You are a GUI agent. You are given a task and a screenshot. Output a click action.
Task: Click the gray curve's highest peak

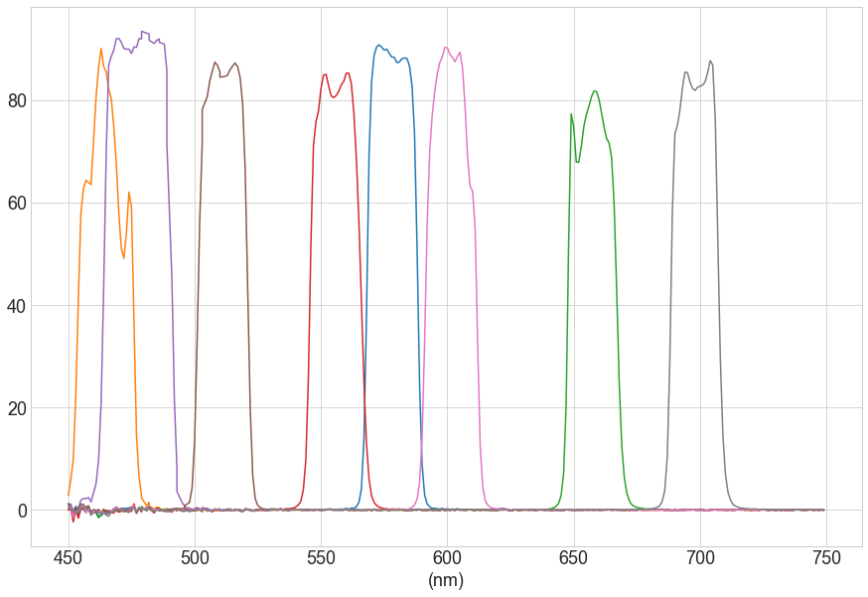coord(710,61)
